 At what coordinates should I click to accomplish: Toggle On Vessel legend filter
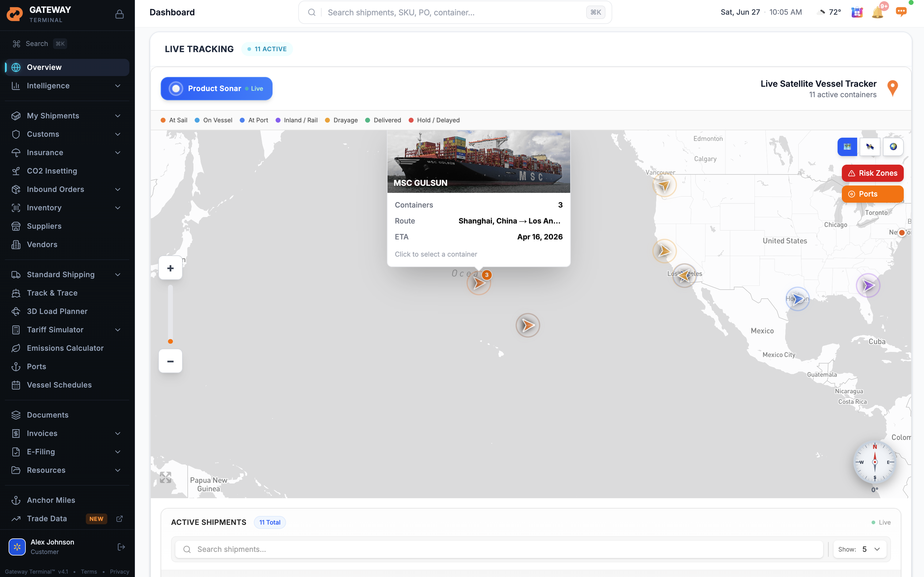[x=213, y=120]
